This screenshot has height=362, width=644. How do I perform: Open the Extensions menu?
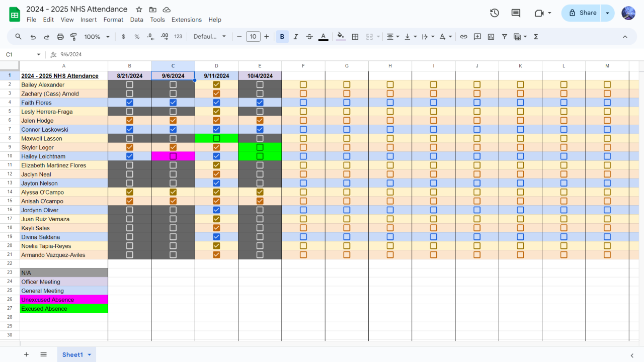[187, 20]
